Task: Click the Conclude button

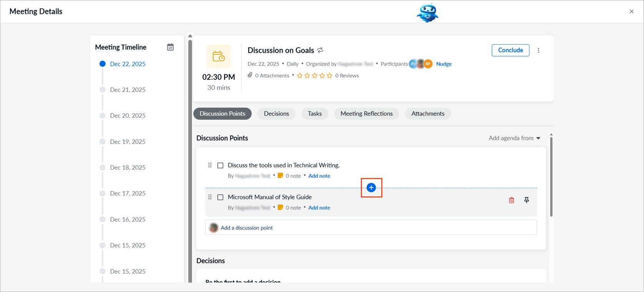Action: tap(511, 50)
